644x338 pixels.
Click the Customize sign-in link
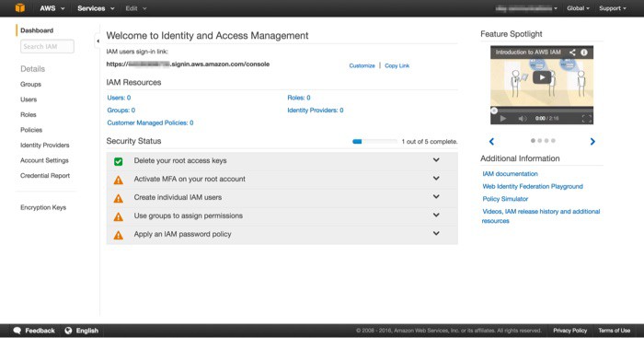362,65
